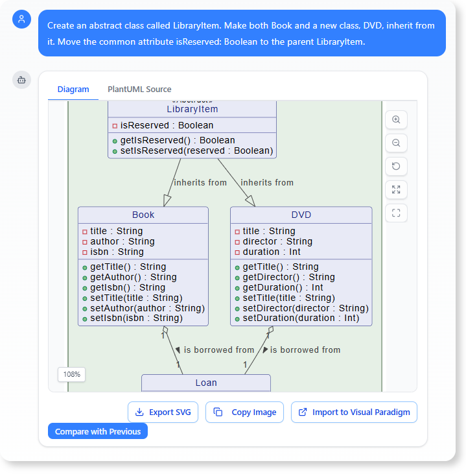Click the bot avatar icon

[21, 80]
